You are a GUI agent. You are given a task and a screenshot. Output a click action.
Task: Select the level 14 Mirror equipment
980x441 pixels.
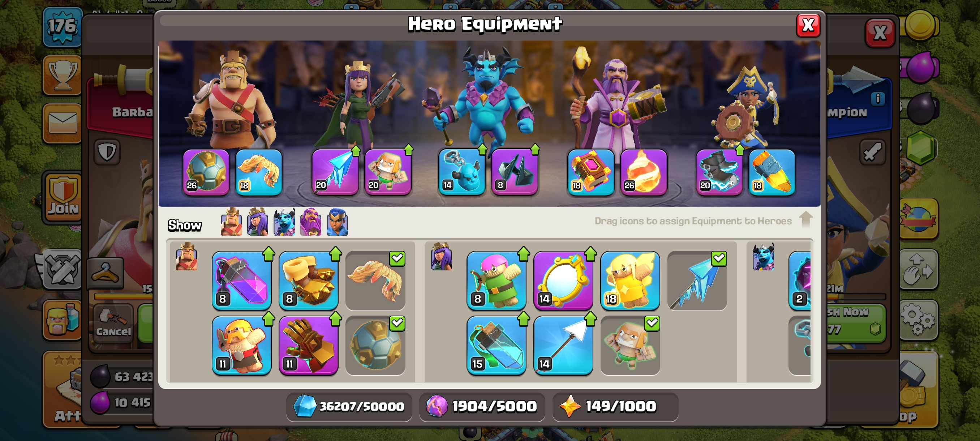(x=563, y=281)
